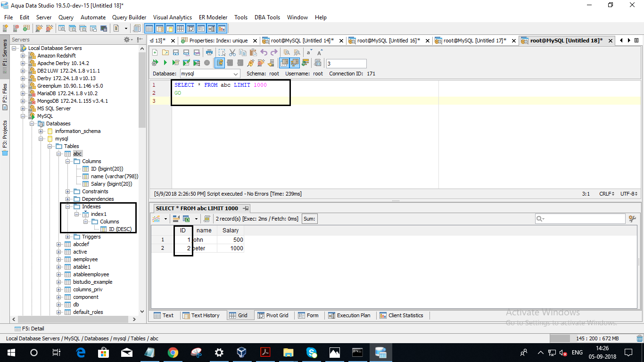Click the Windows Start button
The image size is (644, 362).
11,352
